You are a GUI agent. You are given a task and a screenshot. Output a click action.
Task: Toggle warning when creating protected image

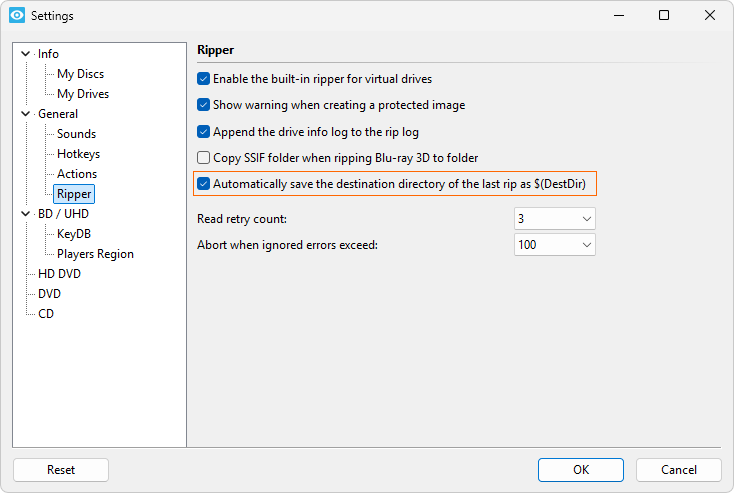204,105
